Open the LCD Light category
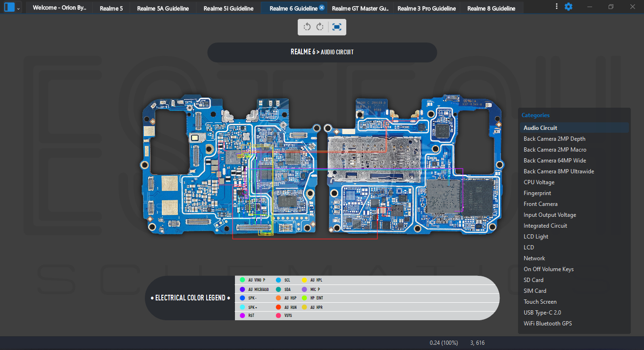644x350 pixels. click(574, 237)
